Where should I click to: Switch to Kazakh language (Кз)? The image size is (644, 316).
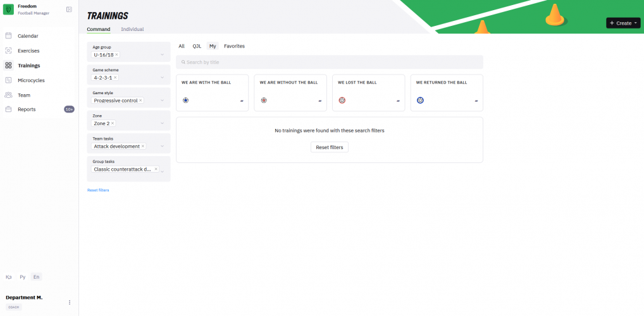[x=9, y=277]
